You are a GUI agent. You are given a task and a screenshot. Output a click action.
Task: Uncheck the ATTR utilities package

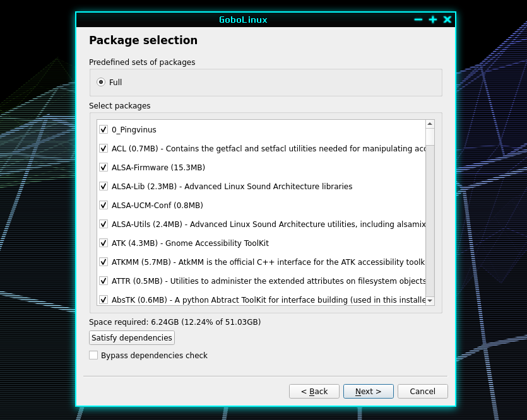(104, 281)
